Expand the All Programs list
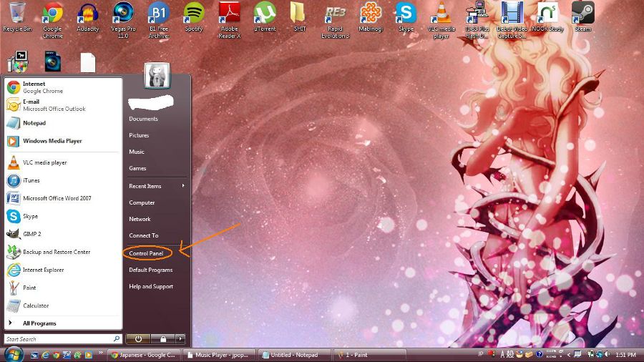644x362 pixels. [x=39, y=323]
